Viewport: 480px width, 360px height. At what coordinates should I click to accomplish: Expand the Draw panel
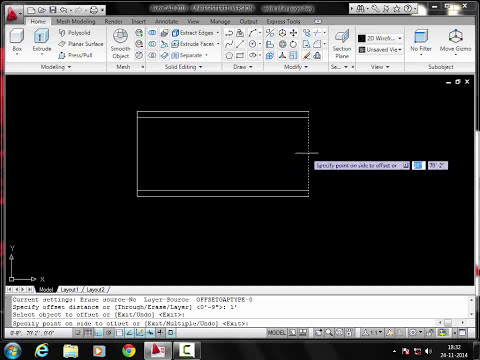tap(243, 67)
